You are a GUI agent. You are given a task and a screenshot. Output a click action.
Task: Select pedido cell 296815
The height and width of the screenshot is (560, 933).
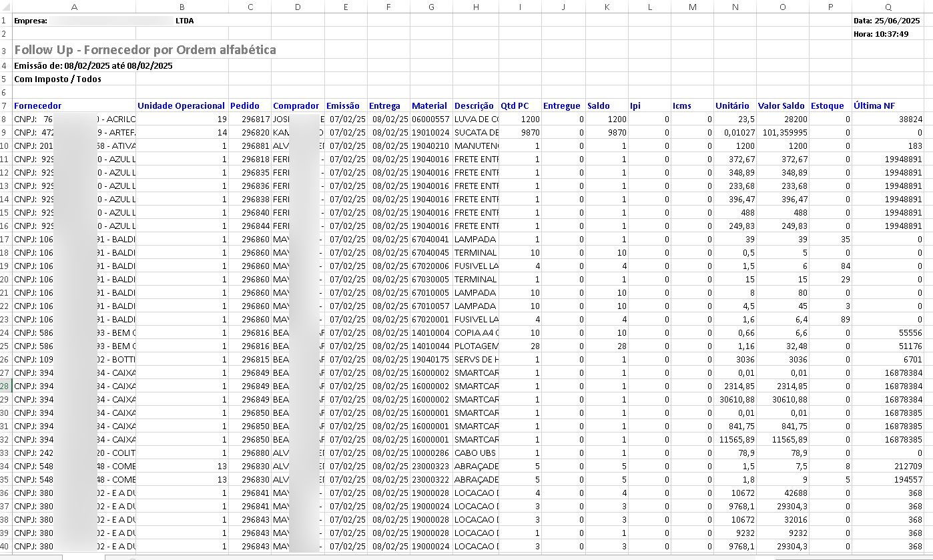(x=250, y=359)
